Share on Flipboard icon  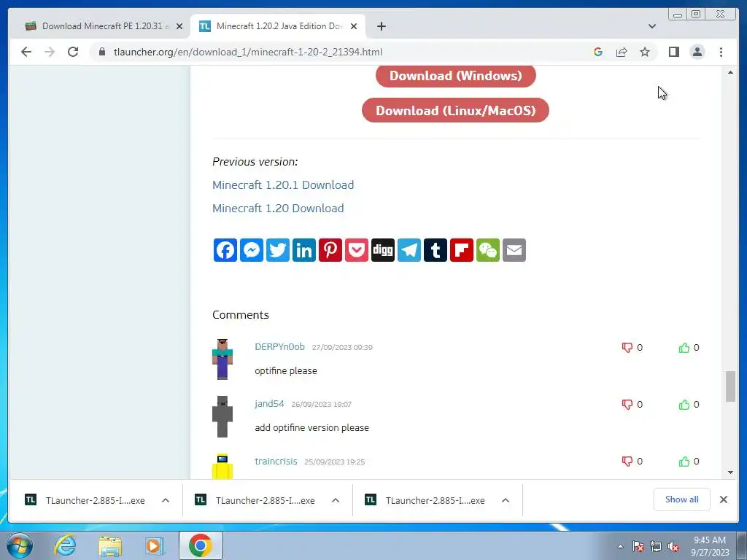[x=461, y=250]
